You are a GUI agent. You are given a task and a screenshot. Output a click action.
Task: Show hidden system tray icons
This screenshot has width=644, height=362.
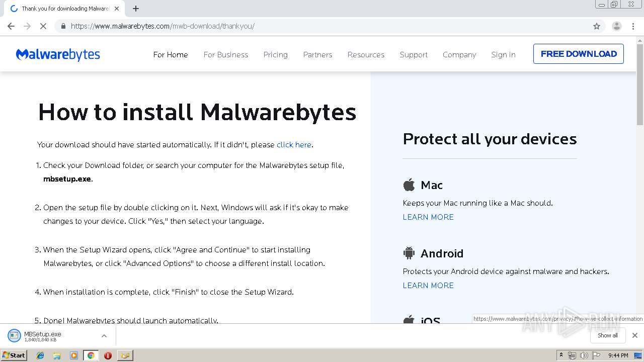coord(561,355)
